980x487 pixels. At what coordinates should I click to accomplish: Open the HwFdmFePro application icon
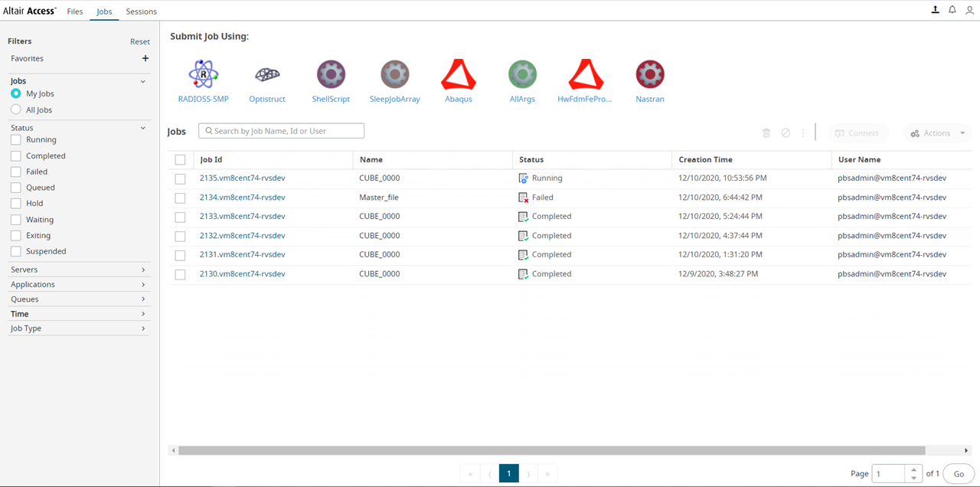click(586, 74)
